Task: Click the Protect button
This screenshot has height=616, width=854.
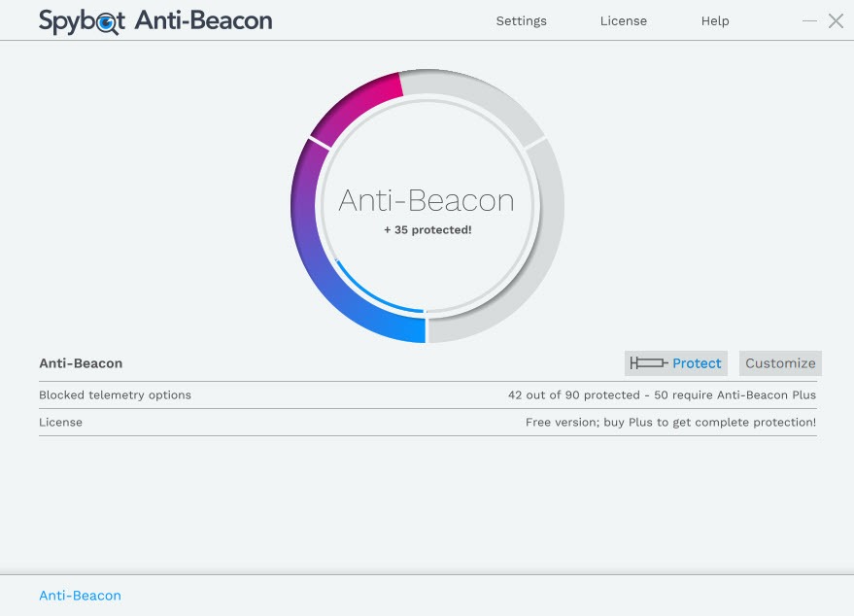Action: (676, 363)
